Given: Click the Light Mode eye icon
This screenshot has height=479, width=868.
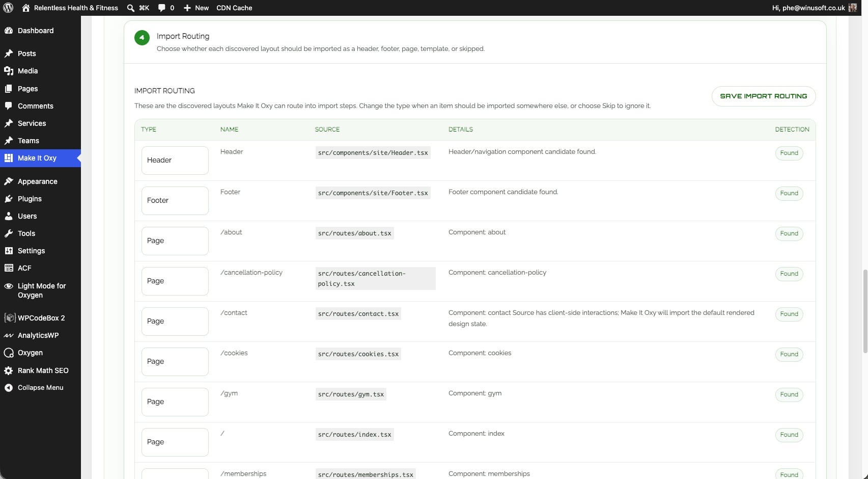Looking at the screenshot, I should 9,286.
